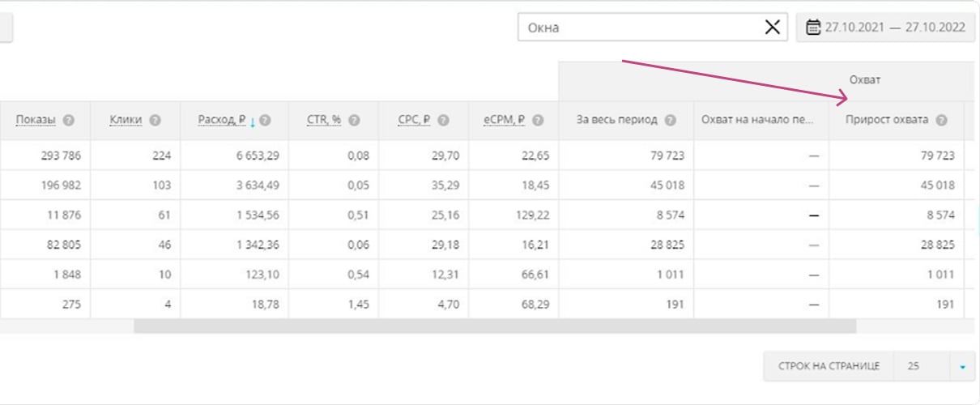Image resolution: width=980 pixels, height=405 pixels.
Task: Sort by the CTR, % column header
Action: point(323,121)
